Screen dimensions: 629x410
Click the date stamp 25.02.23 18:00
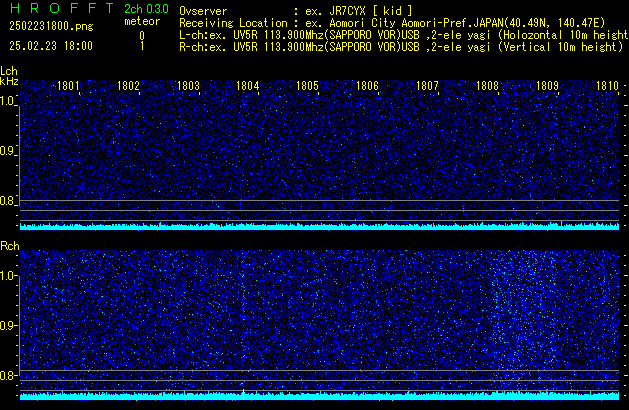click(51, 46)
